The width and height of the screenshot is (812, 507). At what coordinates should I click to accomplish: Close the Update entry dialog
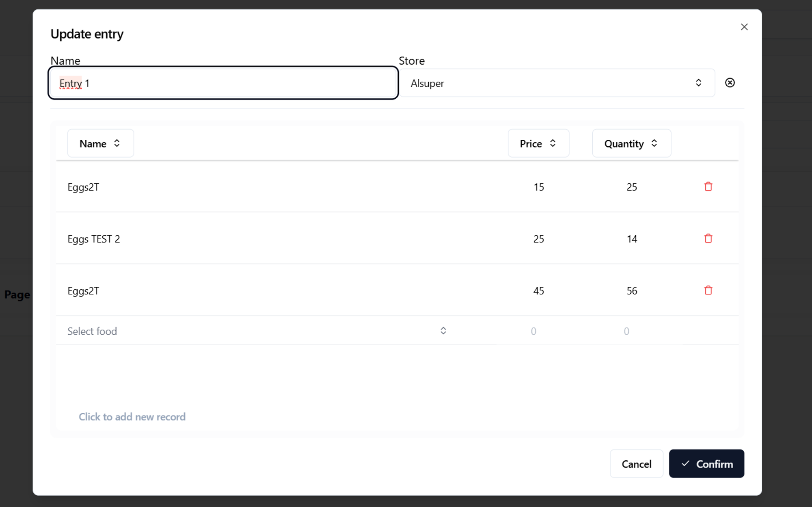pos(744,26)
